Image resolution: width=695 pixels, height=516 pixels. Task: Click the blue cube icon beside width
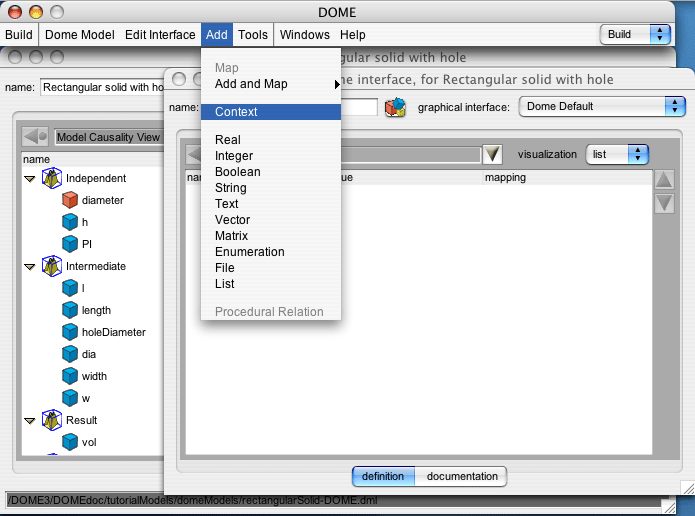click(70, 376)
